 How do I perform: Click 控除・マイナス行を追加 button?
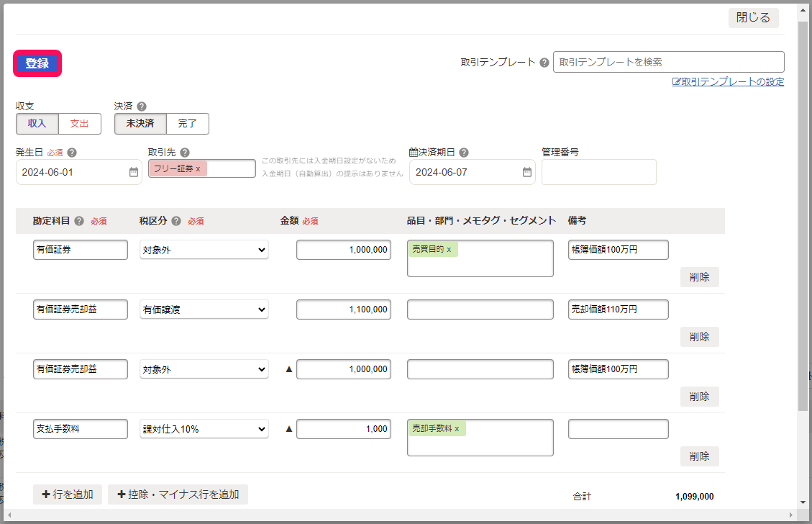coord(178,494)
